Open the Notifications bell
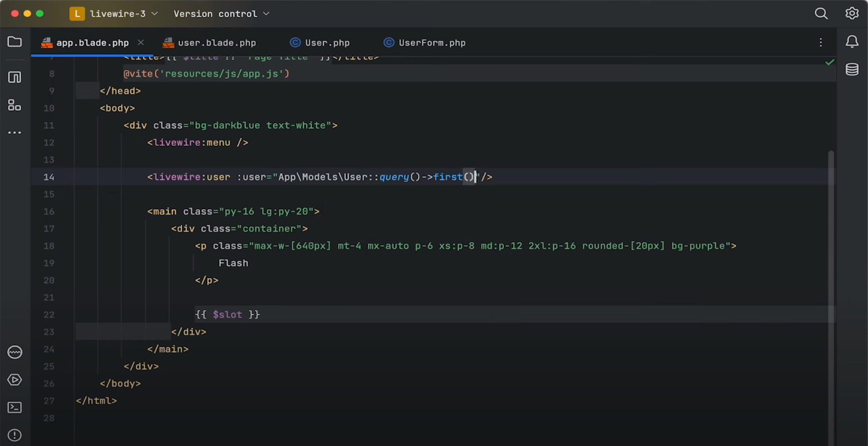Image resolution: width=868 pixels, height=446 pixels. 852,42
